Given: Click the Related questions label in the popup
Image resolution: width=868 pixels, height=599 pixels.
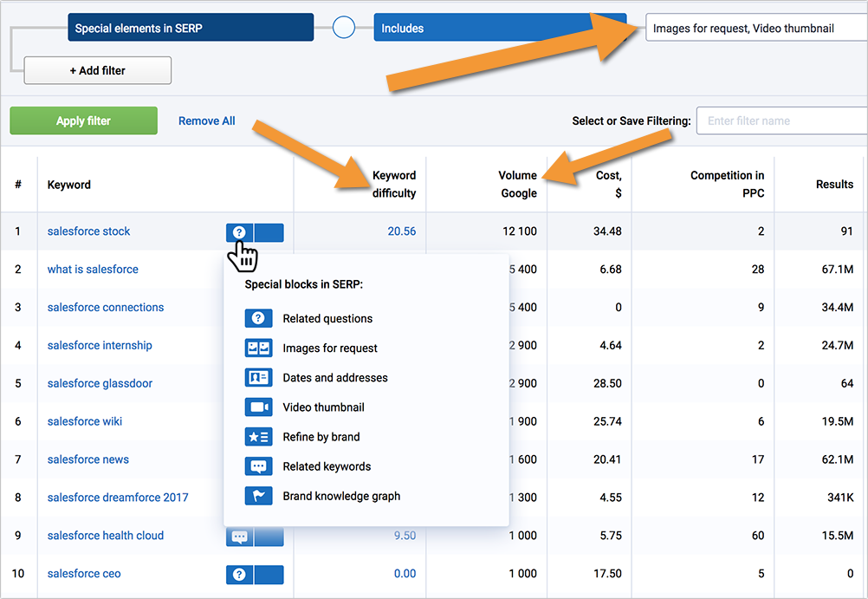Looking at the screenshot, I should click(x=327, y=319).
